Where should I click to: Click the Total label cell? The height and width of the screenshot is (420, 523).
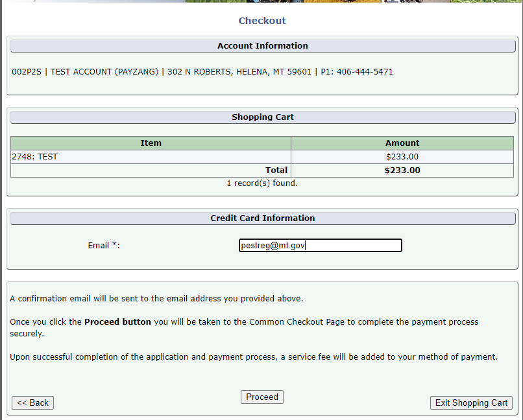(276, 170)
